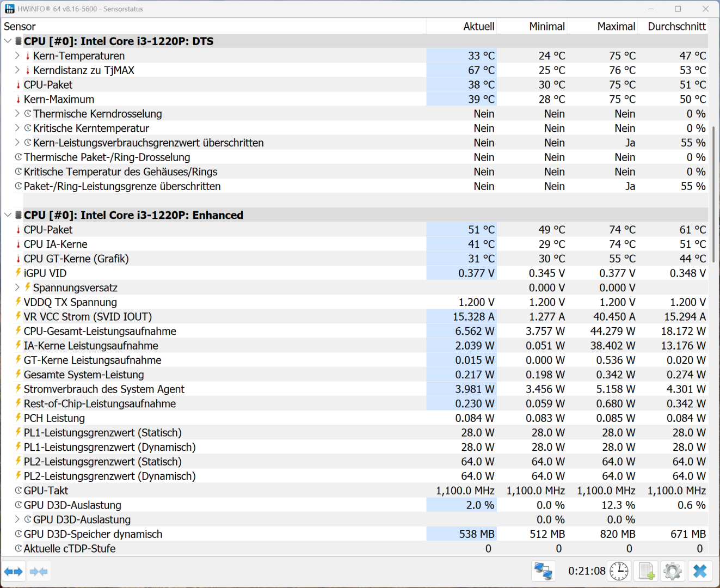Select Kritische Temperatur des Gehäuses/Rings row
Screen dimensions: 720x588
tap(355, 171)
